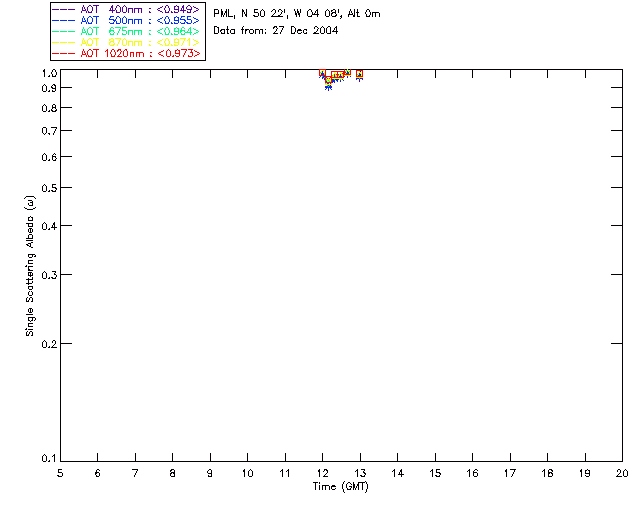Click the 0.7 y-axis tick label

49,131
